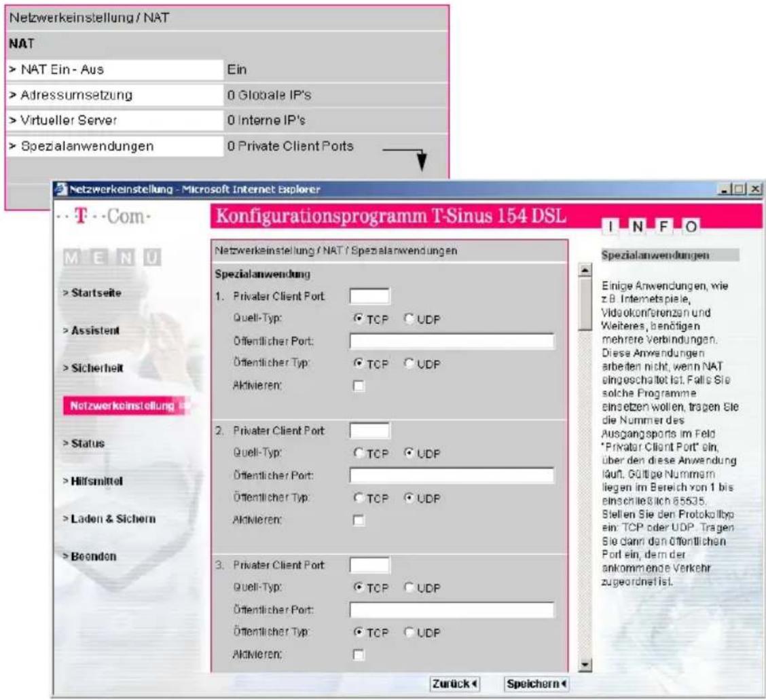Click the T-Com logo
Image resolution: width=766 pixels, height=700 pixels.
point(104,215)
